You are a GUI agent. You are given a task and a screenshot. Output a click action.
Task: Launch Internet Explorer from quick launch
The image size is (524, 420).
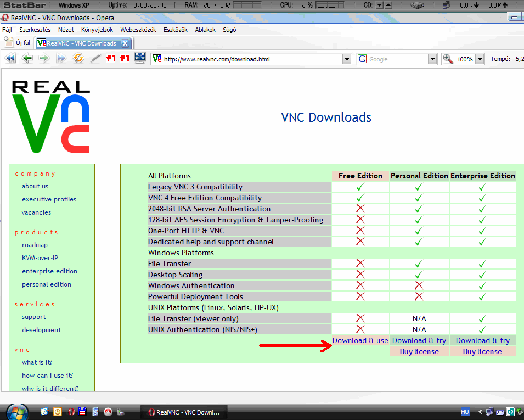pos(44,412)
